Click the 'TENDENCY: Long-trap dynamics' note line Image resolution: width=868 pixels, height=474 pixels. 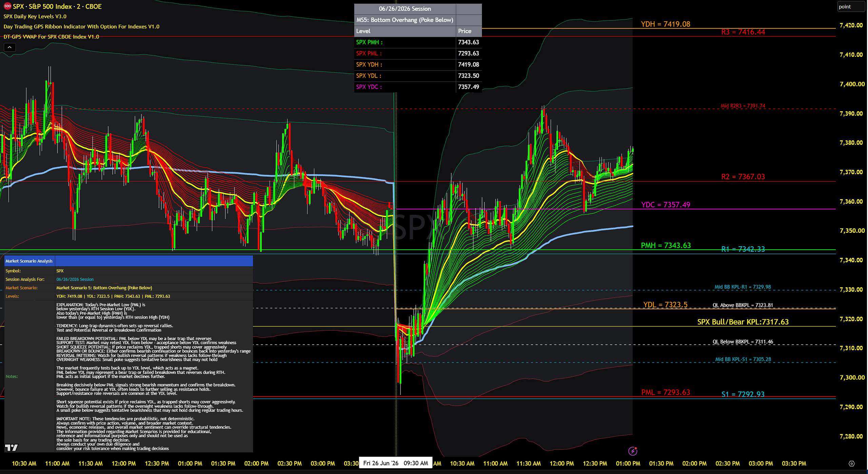[x=115, y=326]
